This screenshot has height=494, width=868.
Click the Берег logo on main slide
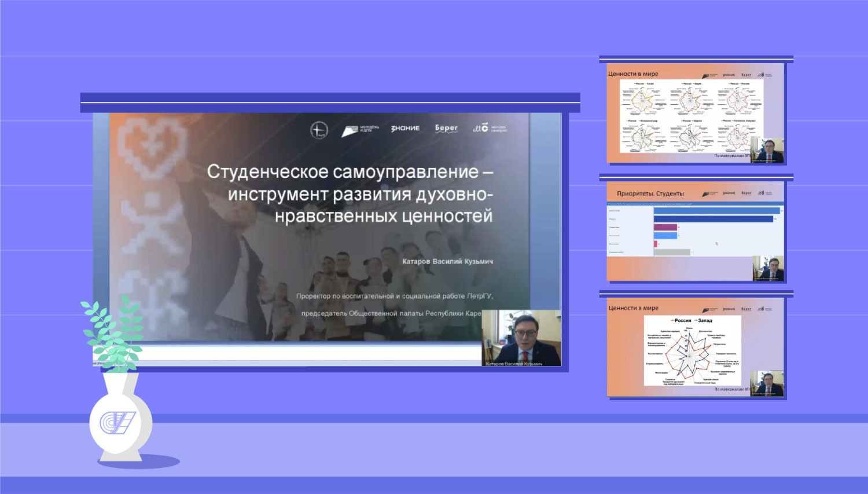pyautogui.click(x=446, y=128)
